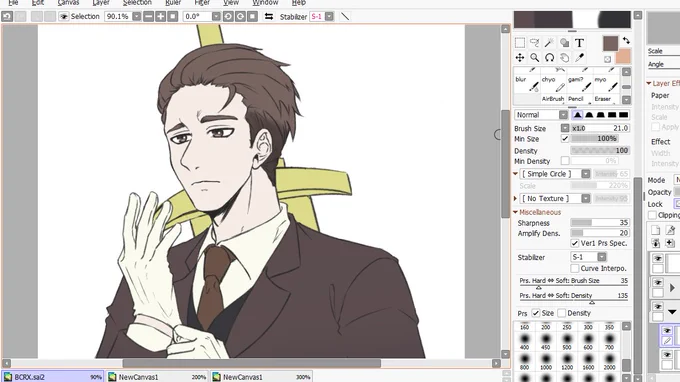Select the 500 brush size preset

click(567, 342)
